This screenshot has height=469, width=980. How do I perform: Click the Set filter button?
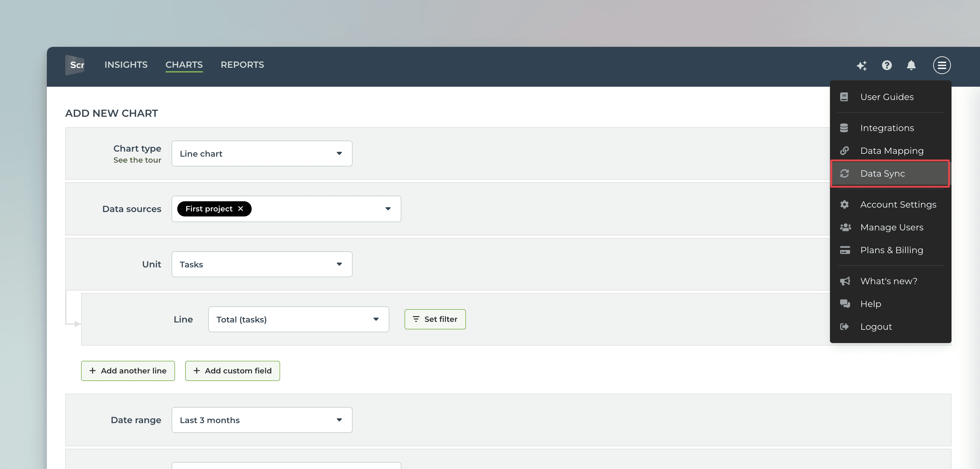pos(435,319)
